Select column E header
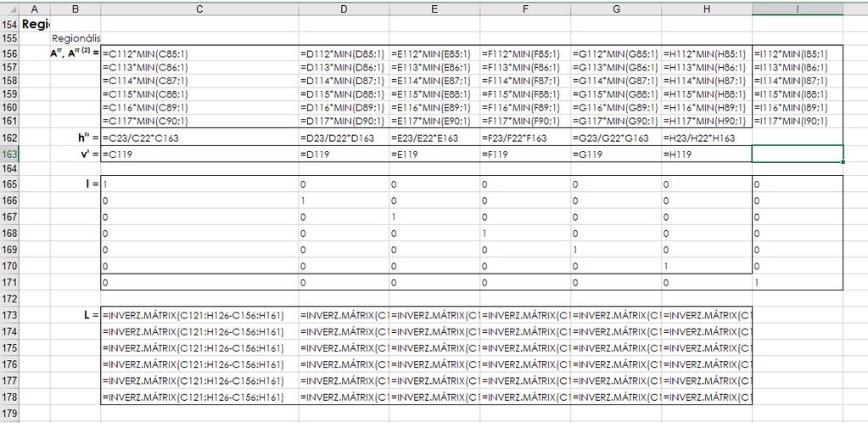Image resolution: width=868 pixels, height=423 pixels. pos(434,8)
